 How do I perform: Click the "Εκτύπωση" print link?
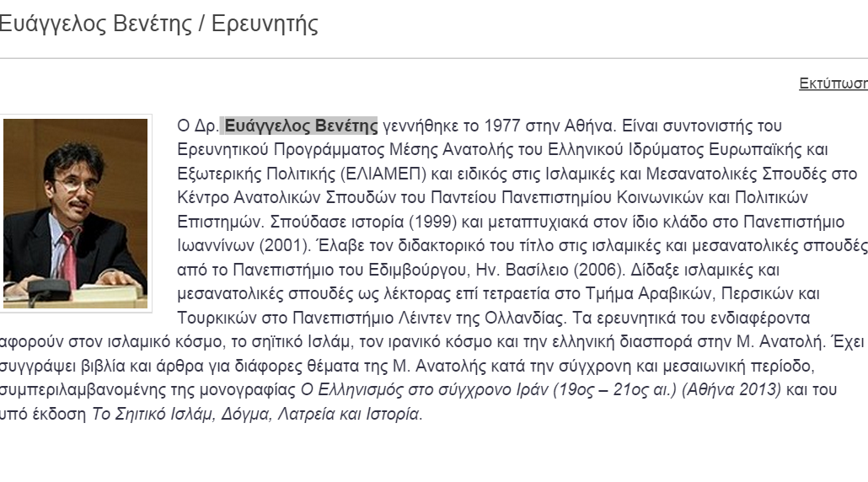833,83
